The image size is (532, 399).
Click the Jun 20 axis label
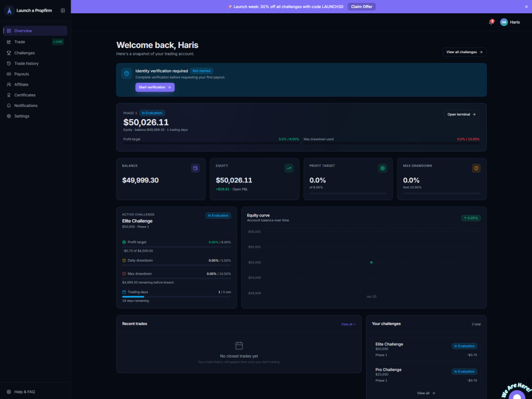coord(371,296)
